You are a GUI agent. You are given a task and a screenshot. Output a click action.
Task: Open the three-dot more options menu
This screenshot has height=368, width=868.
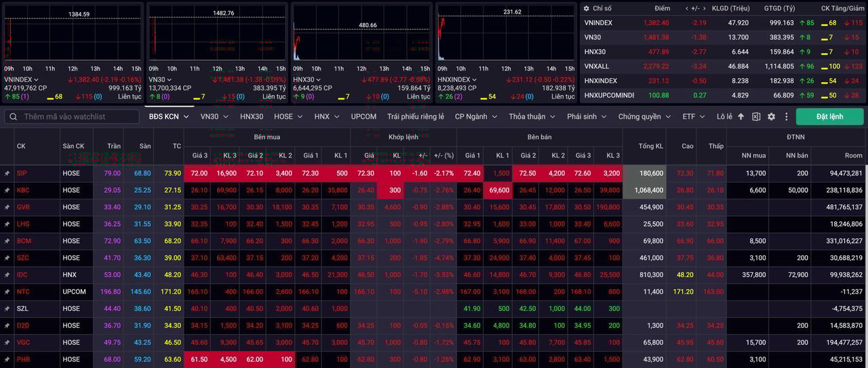click(x=786, y=117)
